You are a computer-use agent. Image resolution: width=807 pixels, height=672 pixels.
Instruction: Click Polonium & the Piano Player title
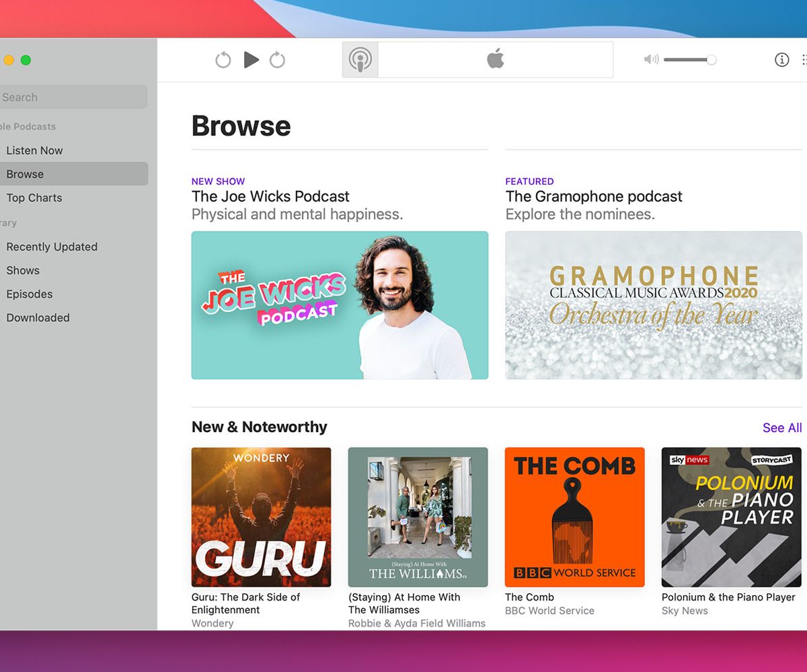(x=728, y=597)
